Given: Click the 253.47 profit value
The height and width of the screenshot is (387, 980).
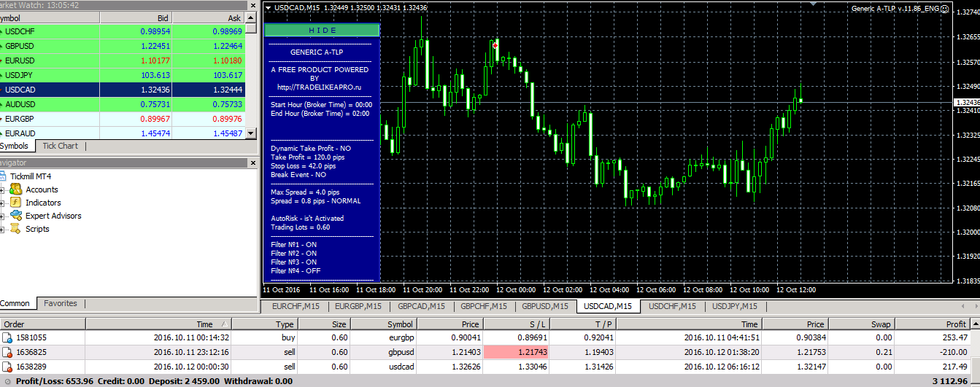Looking at the screenshot, I should click(x=954, y=337).
